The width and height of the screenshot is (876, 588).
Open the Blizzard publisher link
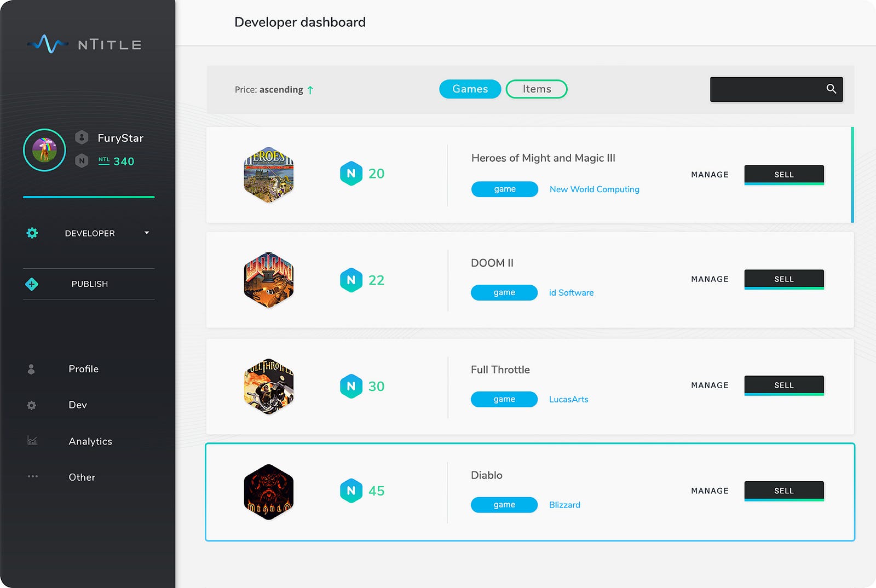(x=564, y=505)
